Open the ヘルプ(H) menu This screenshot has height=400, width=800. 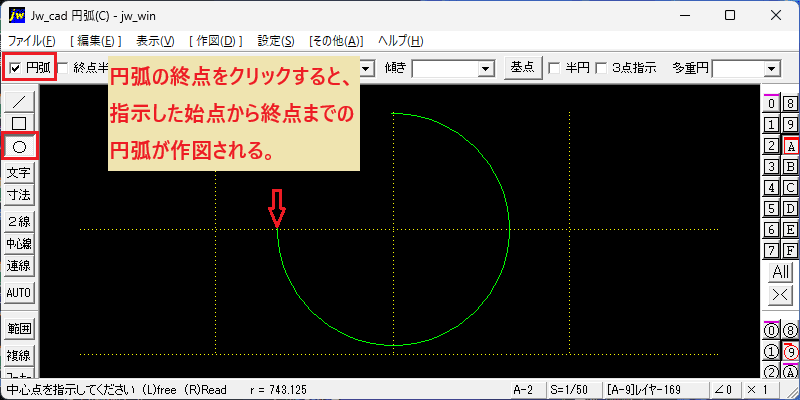(x=401, y=41)
